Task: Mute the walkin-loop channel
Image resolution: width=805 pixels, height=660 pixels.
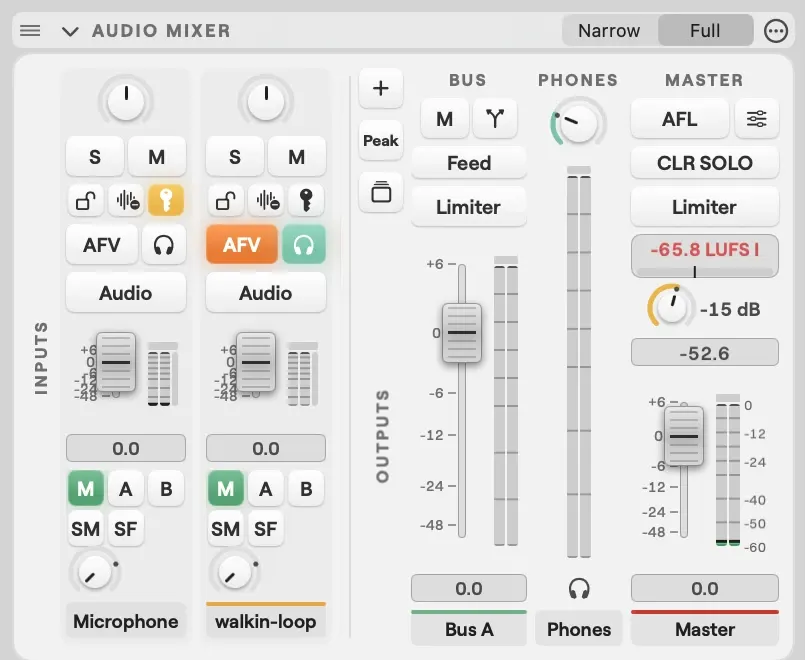Action: pos(296,157)
